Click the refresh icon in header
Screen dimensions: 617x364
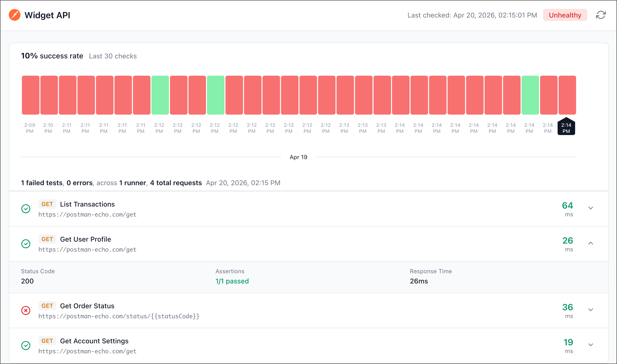[x=600, y=15]
